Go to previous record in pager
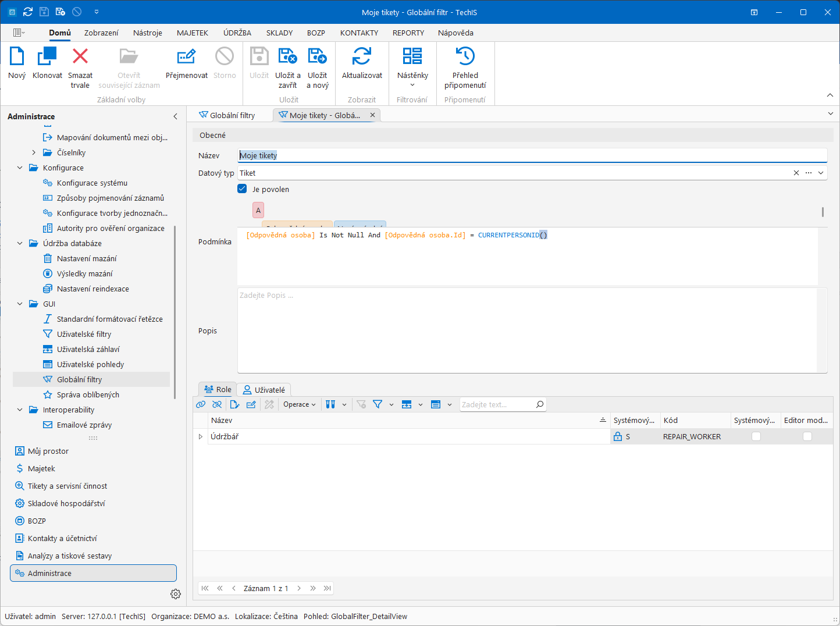The image size is (840, 626). tap(234, 588)
